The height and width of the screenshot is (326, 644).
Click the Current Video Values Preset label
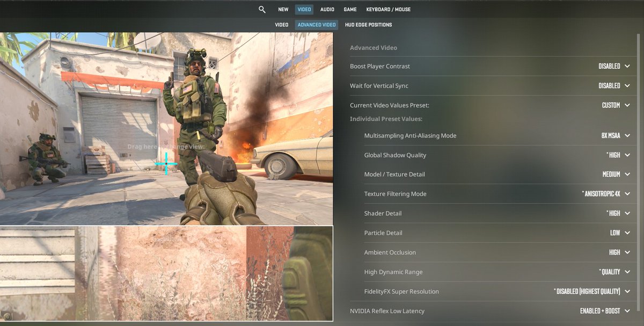click(x=390, y=105)
